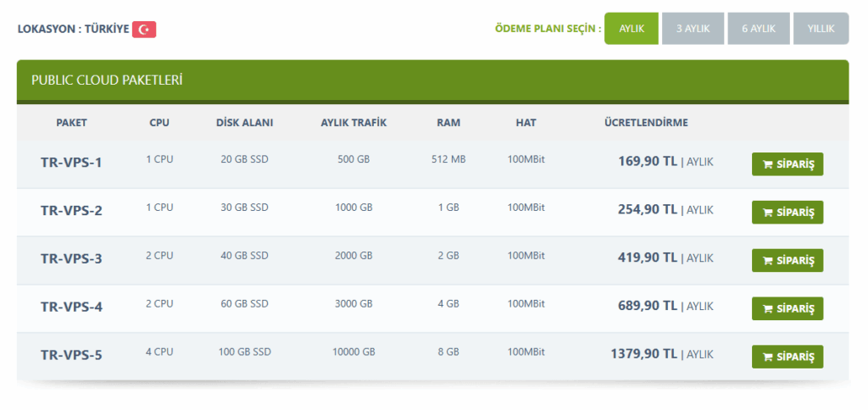This screenshot has height=410, width=868.
Task: Click the ÜCRETLENDİRME column header
Action: pyautogui.click(x=646, y=123)
